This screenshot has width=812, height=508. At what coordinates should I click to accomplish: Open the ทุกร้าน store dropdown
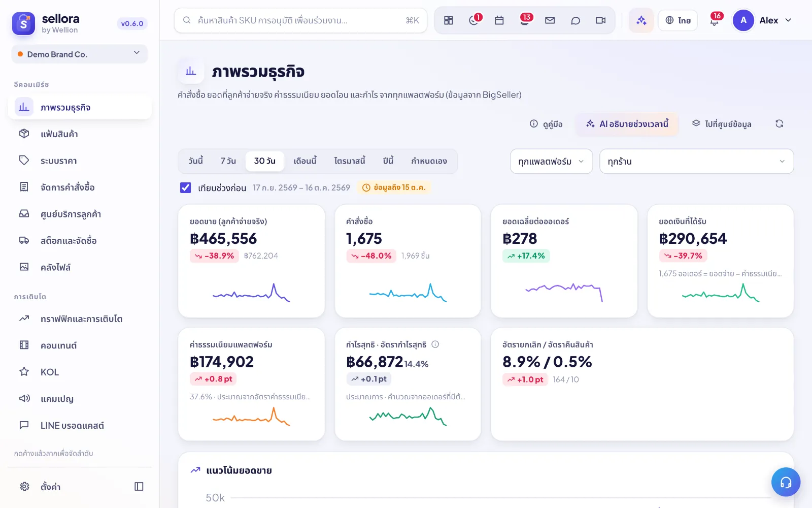point(696,162)
